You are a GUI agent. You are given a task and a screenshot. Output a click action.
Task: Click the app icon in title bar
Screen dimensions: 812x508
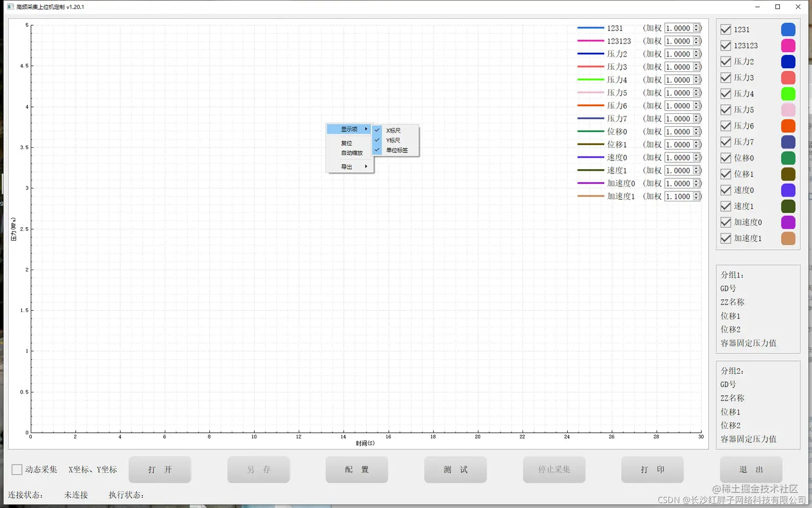coord(10,7)
